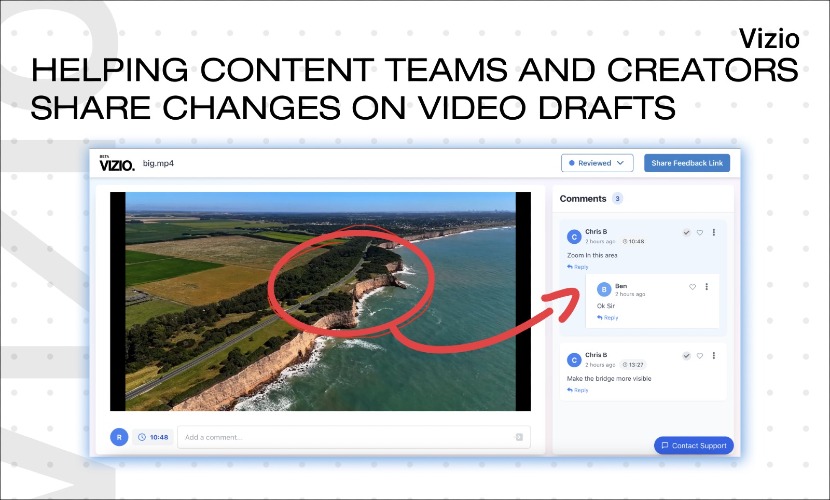Open more options on Ben's reply
The image size is (830, 500).
[x=706, y=287]
